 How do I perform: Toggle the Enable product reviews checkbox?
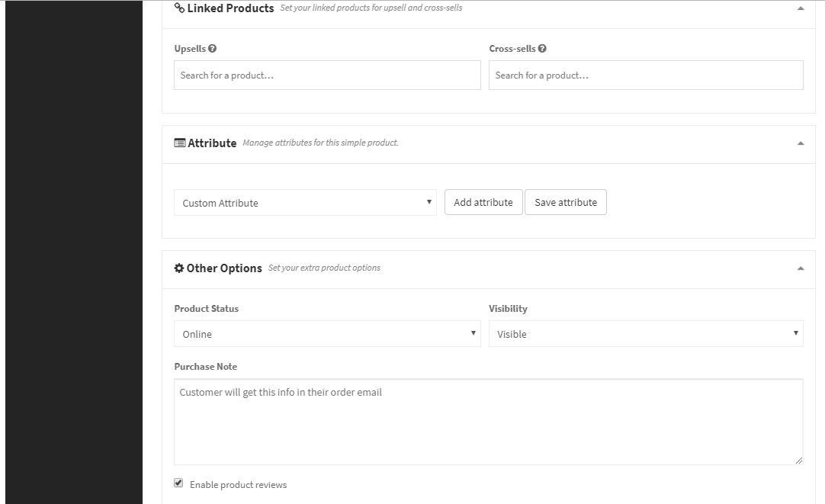click(x=178, y=483)
